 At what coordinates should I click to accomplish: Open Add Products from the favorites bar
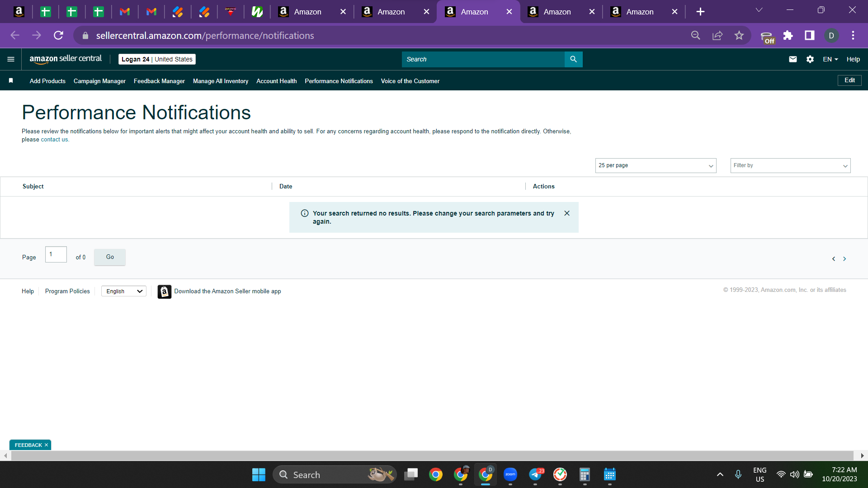coord(47,81)
